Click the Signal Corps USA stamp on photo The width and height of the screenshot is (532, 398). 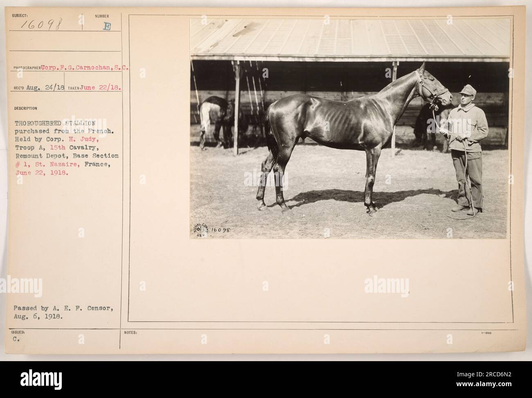pos(201,231)
